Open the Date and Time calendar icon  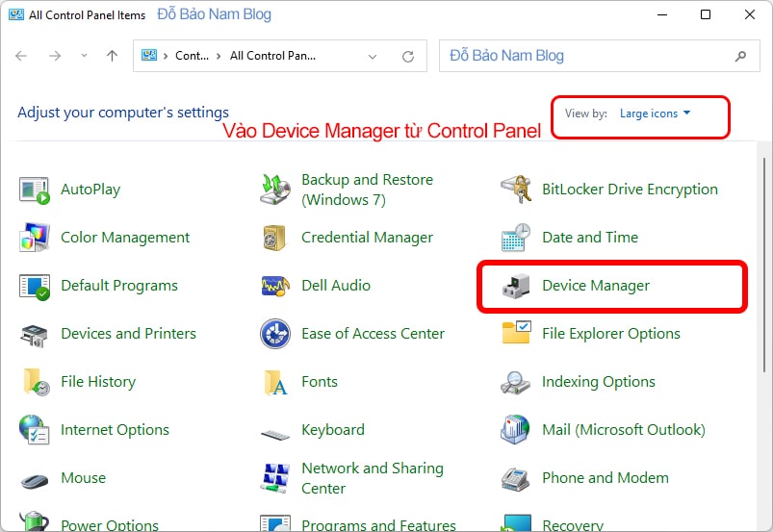point(516,238)
